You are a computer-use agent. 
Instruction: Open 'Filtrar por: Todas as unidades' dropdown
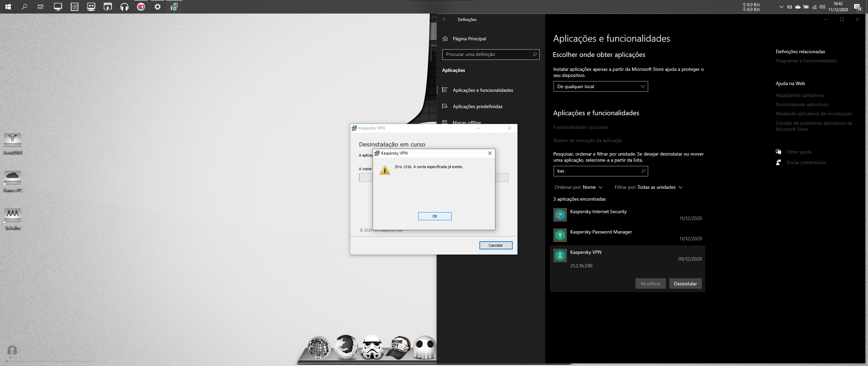[x=648, y=187]
